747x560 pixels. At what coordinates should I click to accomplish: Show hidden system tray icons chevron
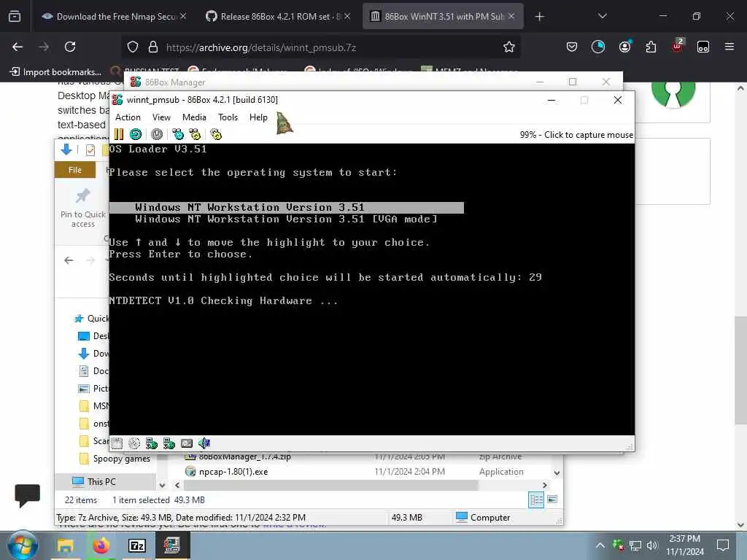pyautogui.click(x=600, y=545)
